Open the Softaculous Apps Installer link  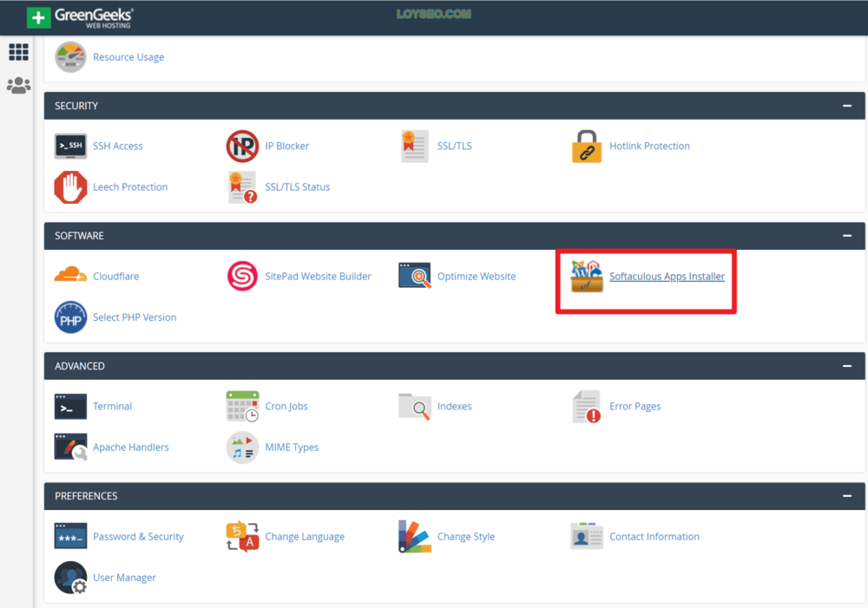(x=667, y=276)
